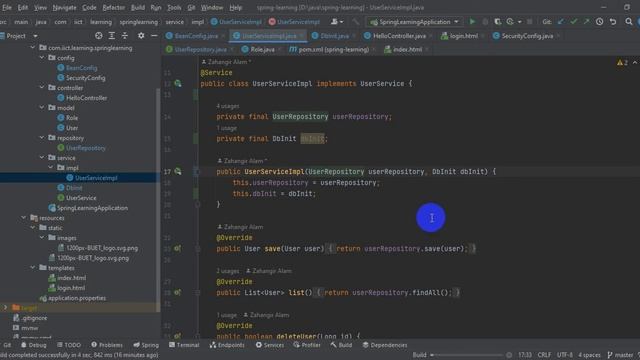Collapse the model folder
Screen dimensions: 640x360
coord(42,107)
